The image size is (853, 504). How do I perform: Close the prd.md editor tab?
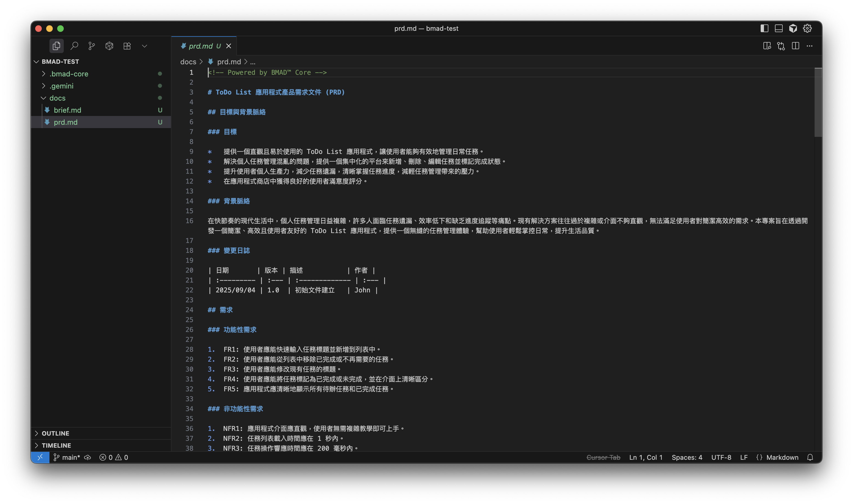pos(229,46)
